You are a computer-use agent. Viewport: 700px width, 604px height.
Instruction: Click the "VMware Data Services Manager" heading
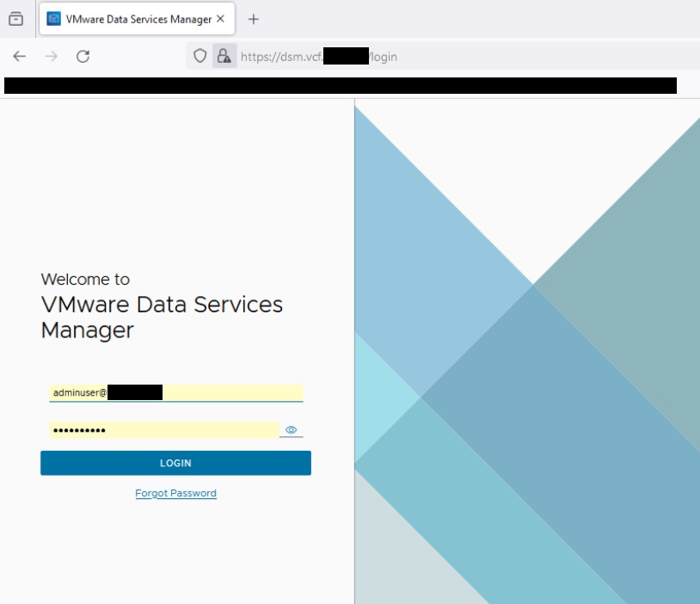[x=162, y=317]
